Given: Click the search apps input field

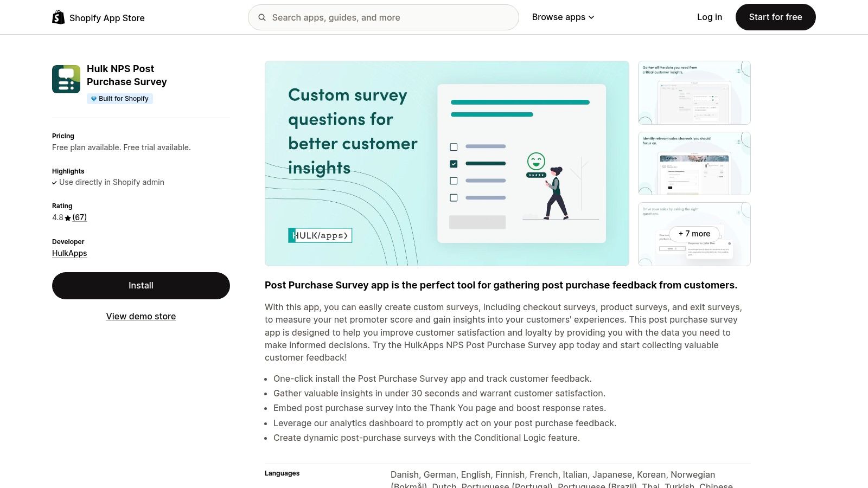Looking at the screenshot, I should click(x=384, y=17).
